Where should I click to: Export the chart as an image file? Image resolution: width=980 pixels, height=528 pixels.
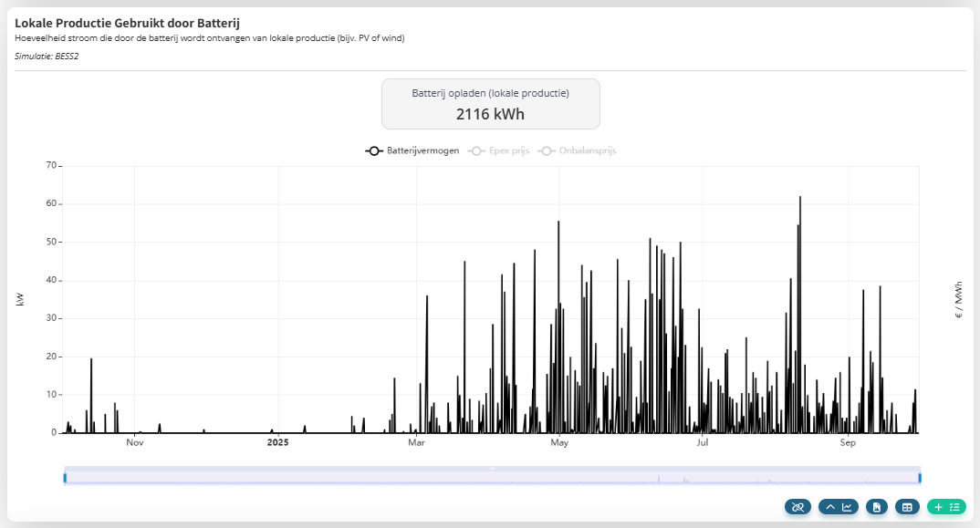876,507
